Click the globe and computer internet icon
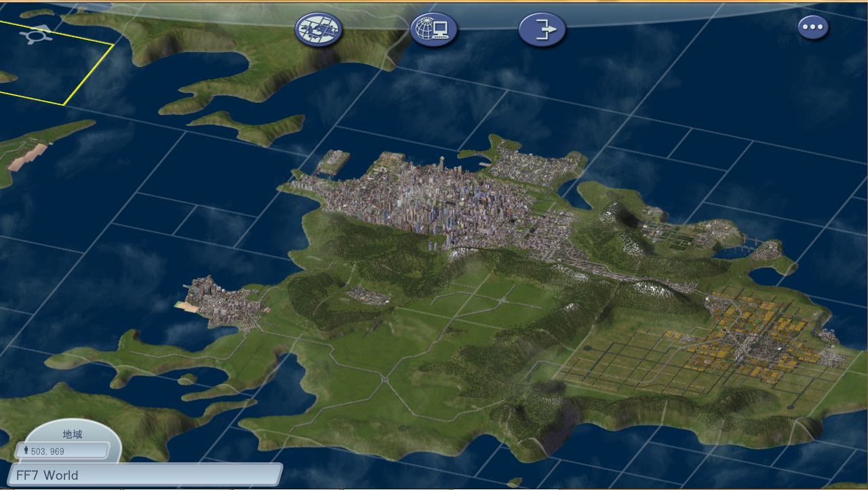868x490 pixels. pos(434,30)
